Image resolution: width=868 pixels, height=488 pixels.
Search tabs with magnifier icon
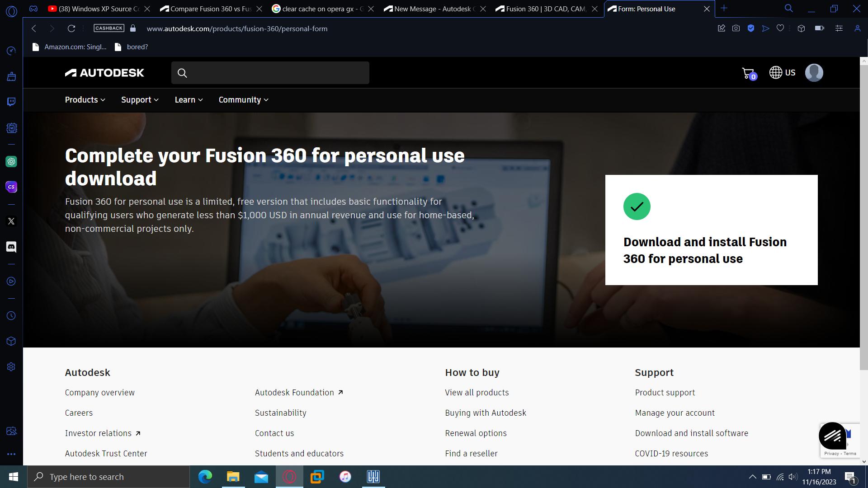788,8
